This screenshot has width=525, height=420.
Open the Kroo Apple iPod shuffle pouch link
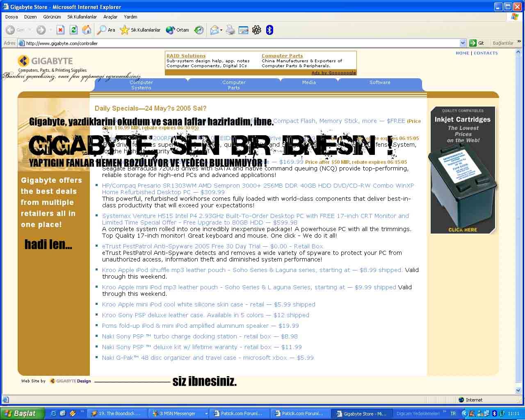point(252,270)
